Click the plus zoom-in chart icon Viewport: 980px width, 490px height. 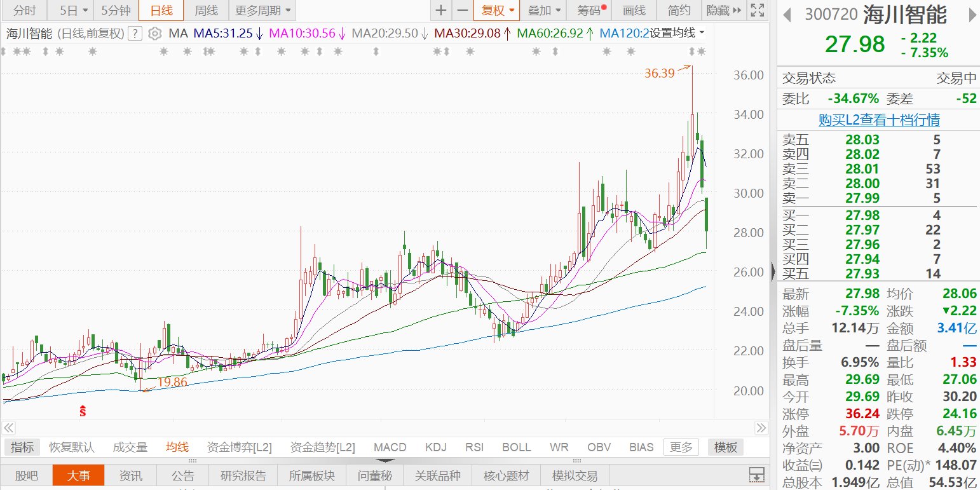click(x=441, y=10)
